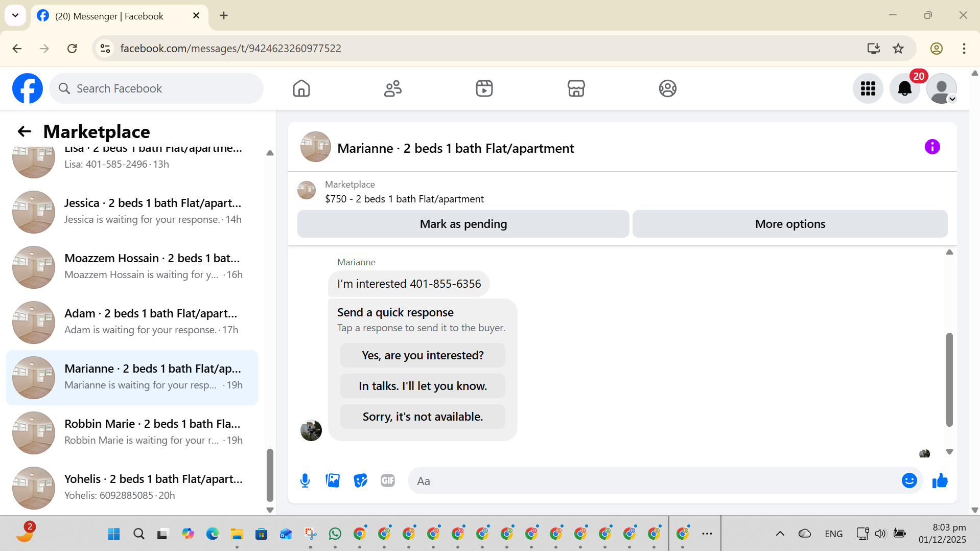Click the Aa message input box
The height and width of the screenshot is (551, 980).
pos(654,480)
